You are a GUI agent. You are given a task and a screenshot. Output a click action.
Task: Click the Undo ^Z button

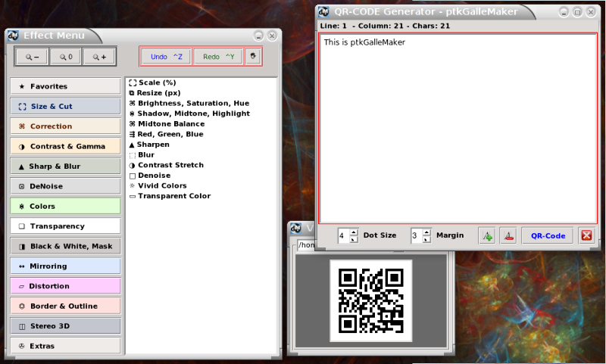point(166,57)
